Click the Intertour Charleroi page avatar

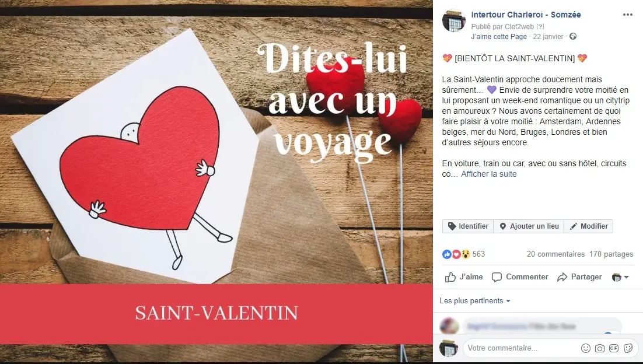click(x=453, y=20)
